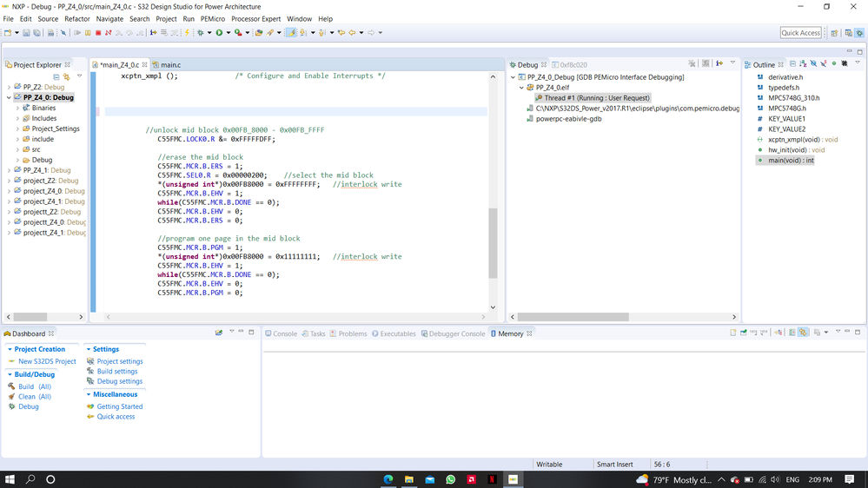Collapse PP_Z4_0_Debug launch node in Debug view

(513, 77)
